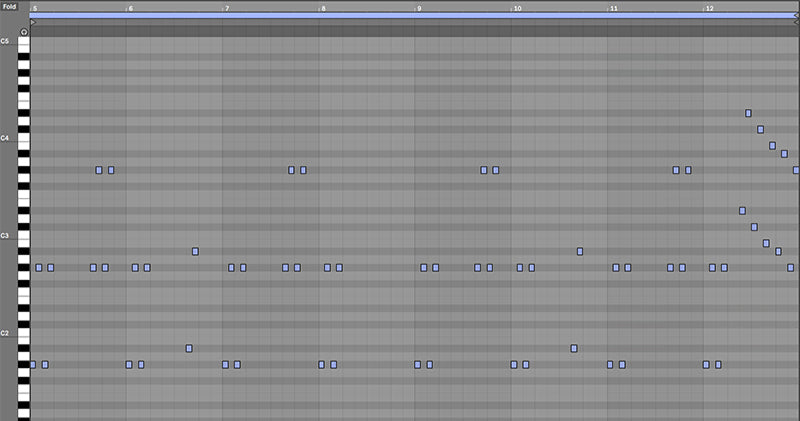Click bar 10 in the timeline ruler
This screenshot has width=800, height=421.
[517, 9]
